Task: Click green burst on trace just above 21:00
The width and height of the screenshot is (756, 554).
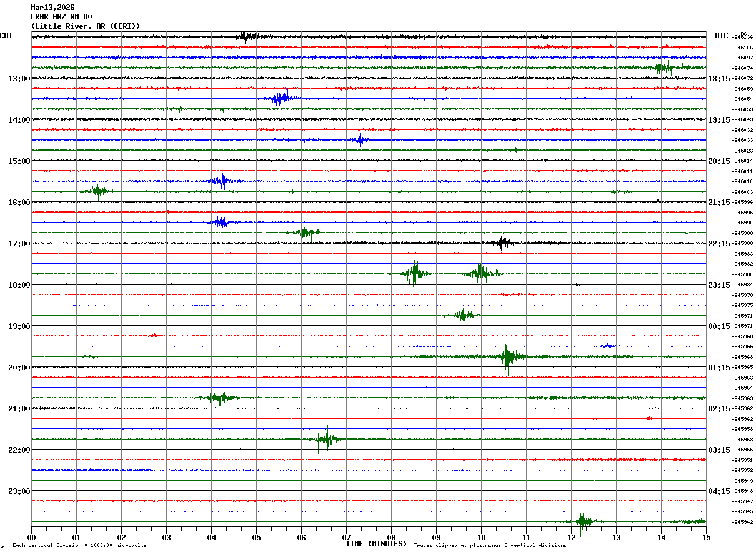Action: point(220,398)
